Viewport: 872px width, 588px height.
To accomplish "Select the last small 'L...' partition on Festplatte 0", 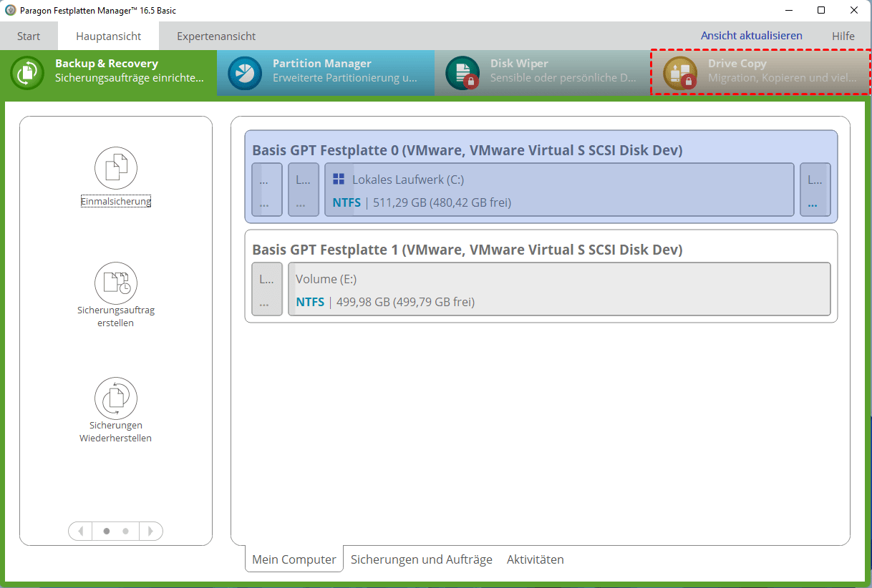I will pos(815,190).
